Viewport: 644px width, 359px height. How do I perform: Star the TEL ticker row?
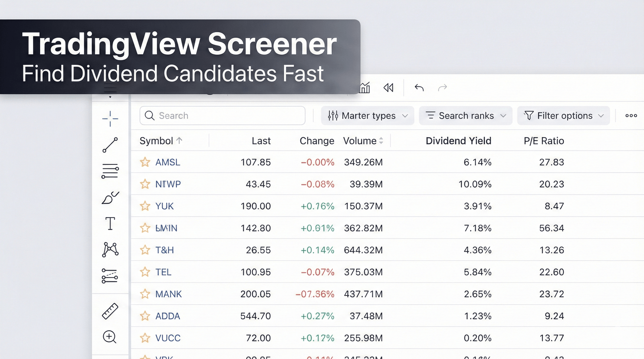[x=144, y=272]
